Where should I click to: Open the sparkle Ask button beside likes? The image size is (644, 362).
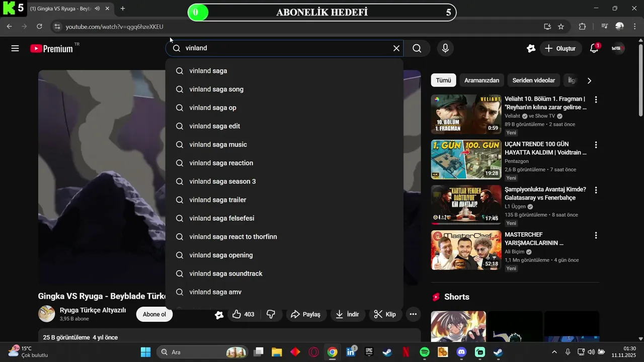pos(219,315)
